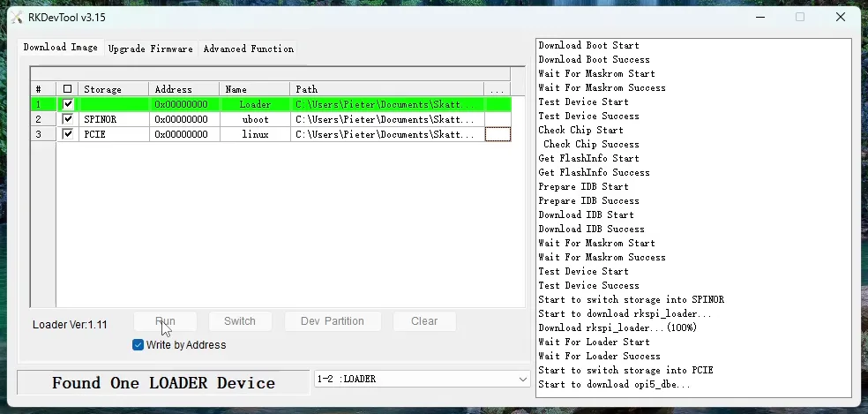
Task: Click the PCIE storage cell in row 3
Action: (113, 134)
